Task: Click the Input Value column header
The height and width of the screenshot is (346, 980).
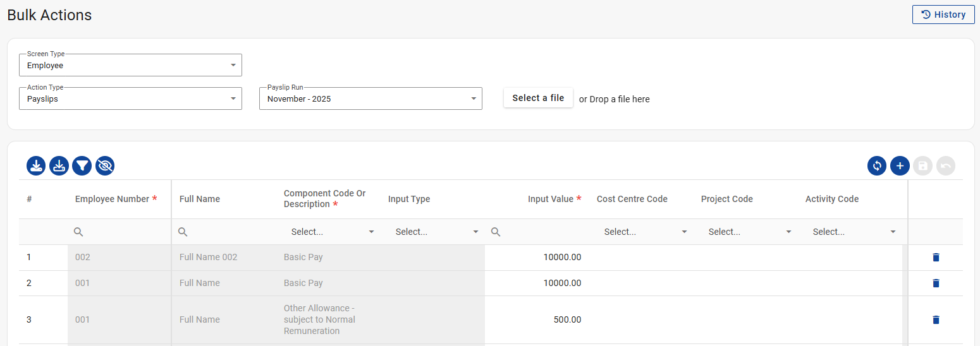Action: [x=550, y=199]
